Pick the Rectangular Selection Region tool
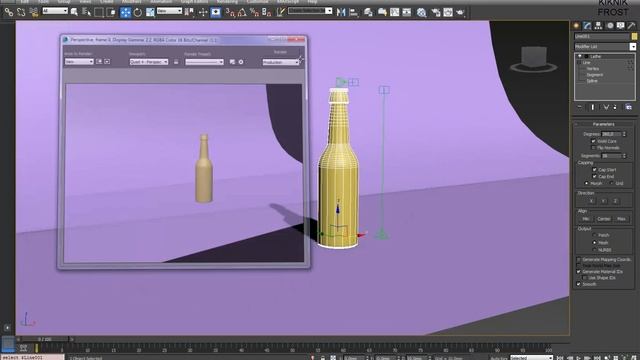 [x=99, y=12]
